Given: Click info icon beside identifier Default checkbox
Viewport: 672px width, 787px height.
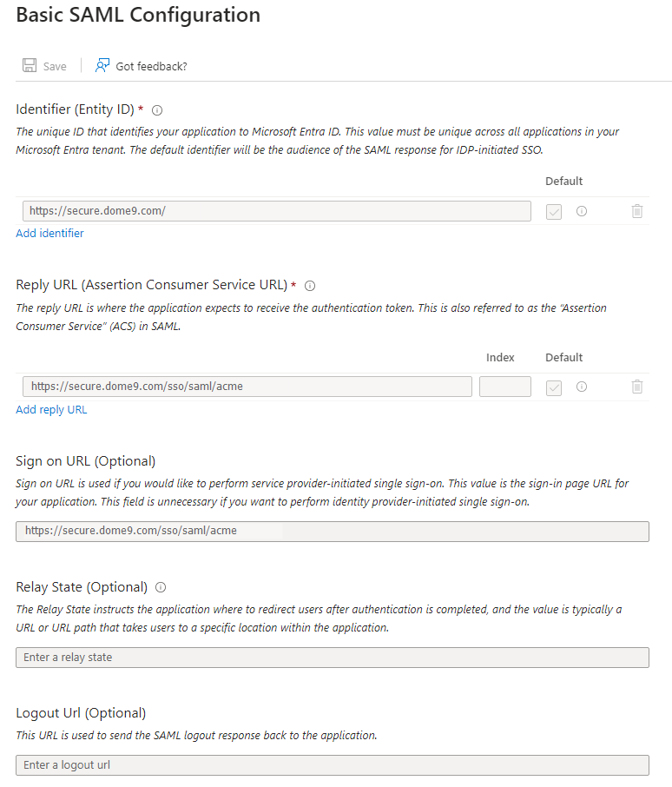Looking at the screenshot, I should (582, 211).
